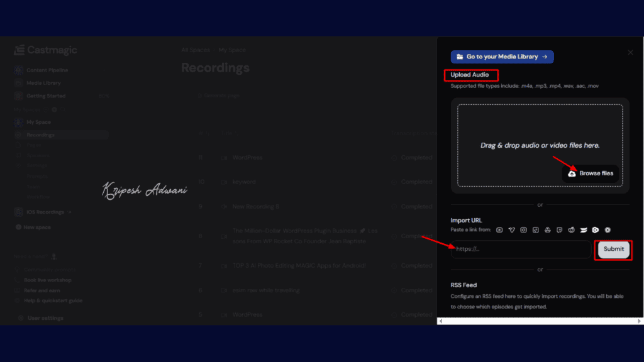Click the Castmagic logo icon
The image size is (644, 362).
[19, 50]
